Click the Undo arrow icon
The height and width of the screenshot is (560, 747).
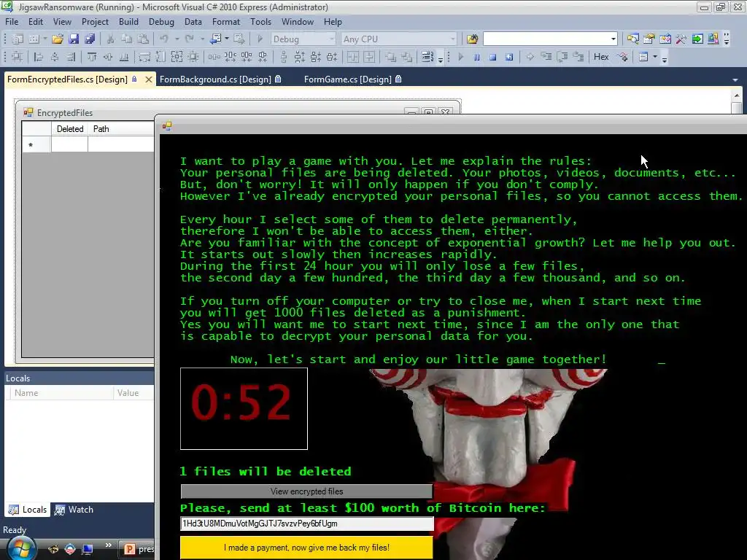164,39
